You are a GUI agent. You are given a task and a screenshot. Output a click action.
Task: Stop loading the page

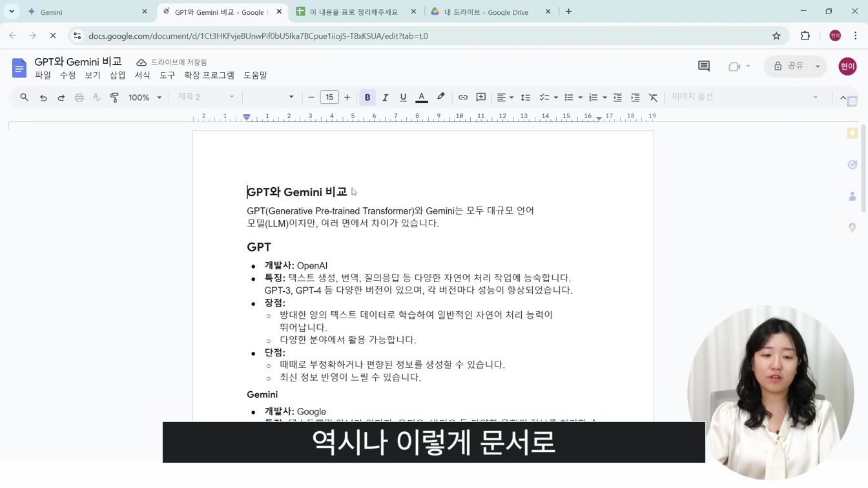pos(53,36)
